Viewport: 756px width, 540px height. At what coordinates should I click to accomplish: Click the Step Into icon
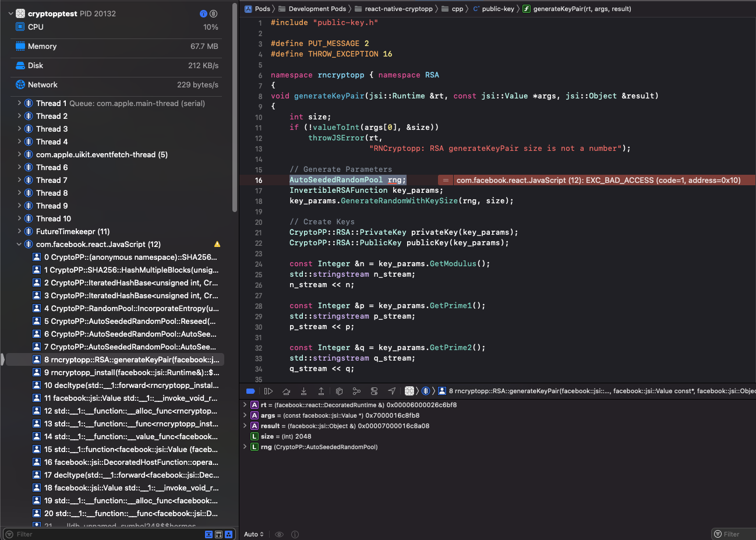click(304, 391)
